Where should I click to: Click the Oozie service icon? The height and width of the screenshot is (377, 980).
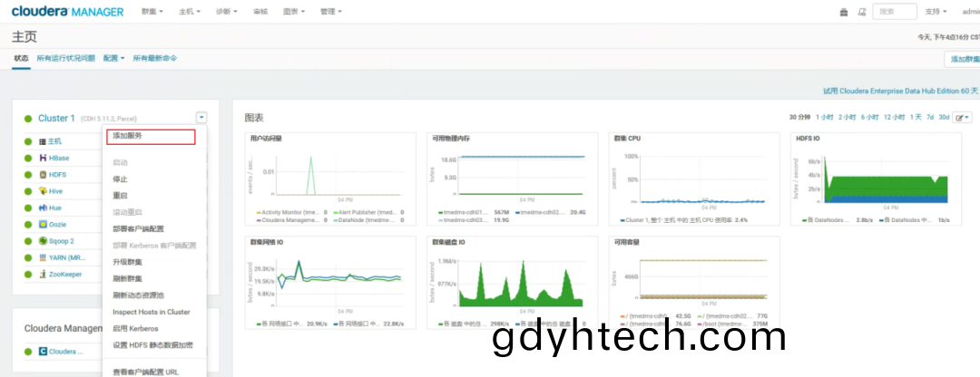click(x=44, y=225)
